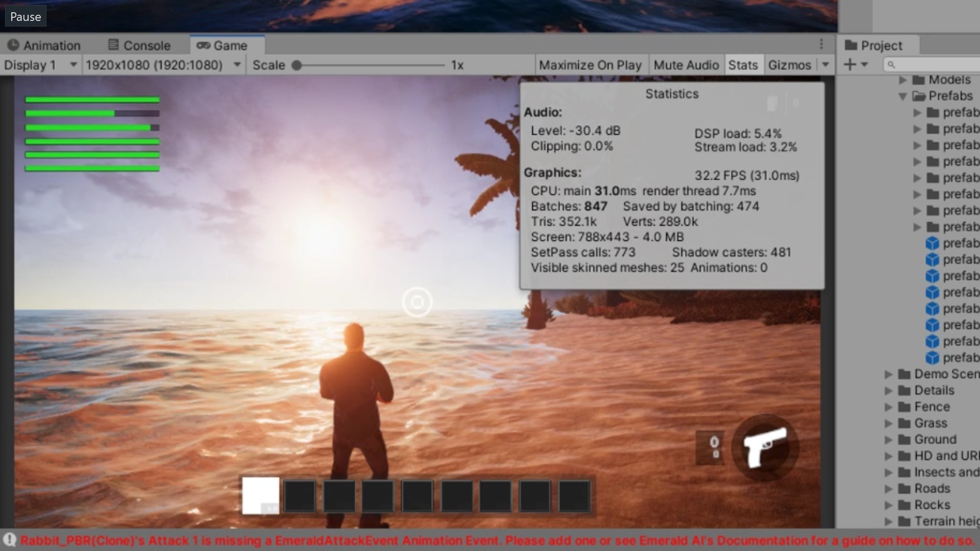Select the Demo Scenes folder icon
The height and width of the screenshot is (551, 980).
pyautogui.click(x=904, y=374)
